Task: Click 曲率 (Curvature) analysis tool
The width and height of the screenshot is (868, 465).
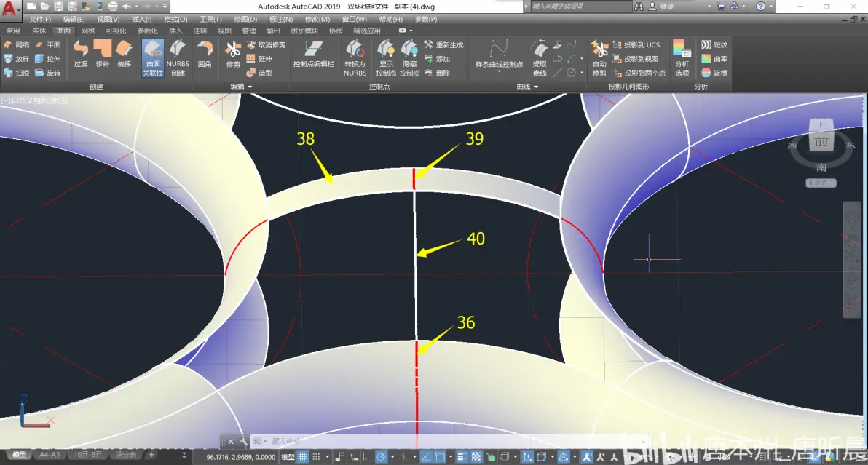Action: point(714,59)
